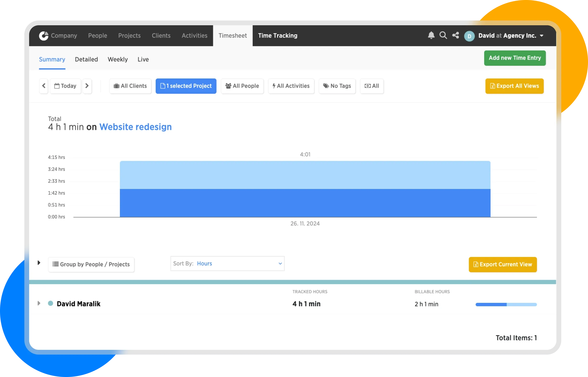
Task: Toggle the All Activities filter
Action: [x=291, y=86]
